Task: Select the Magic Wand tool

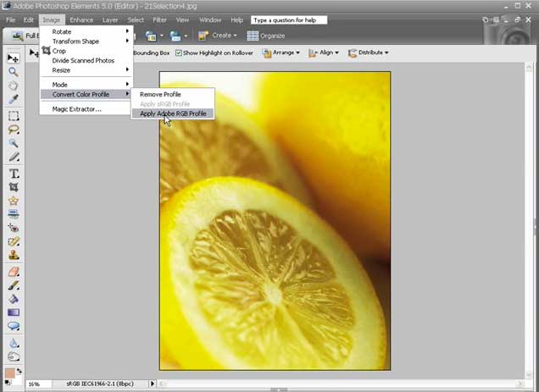Action: click(14, 143)
